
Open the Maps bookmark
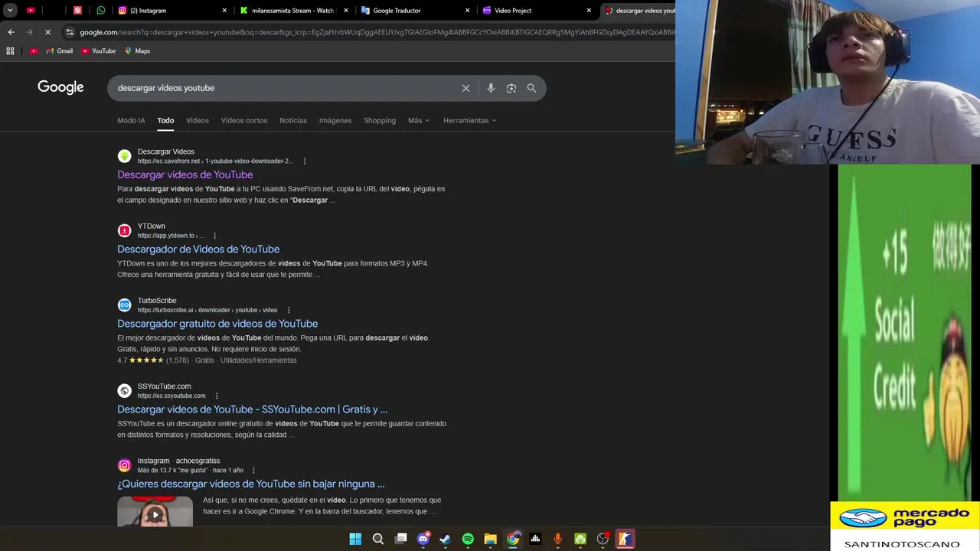click(137, 51)
